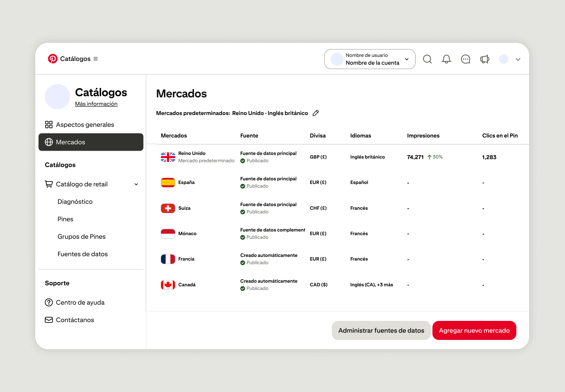Image resolution: width=565 pixels, height=392 pixels.
Task: Click the 1,283 Pin clicks value
Action: click(489, 157)
